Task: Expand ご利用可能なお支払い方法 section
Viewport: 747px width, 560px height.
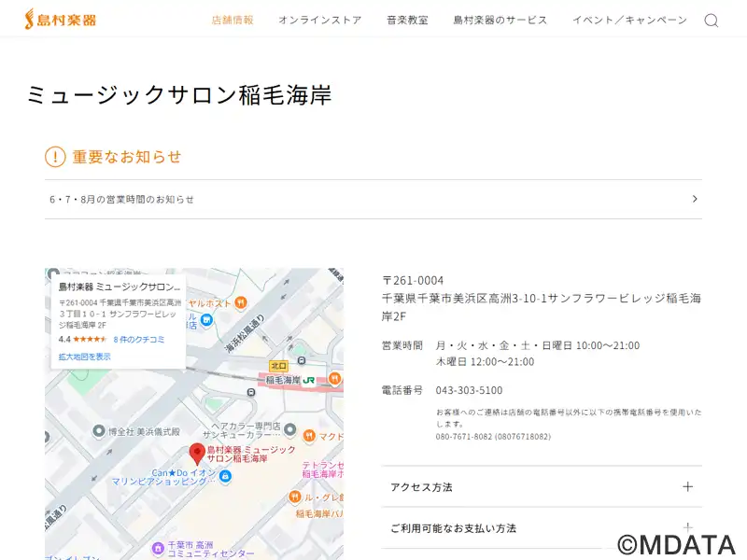Action: [x=542, y=527]
